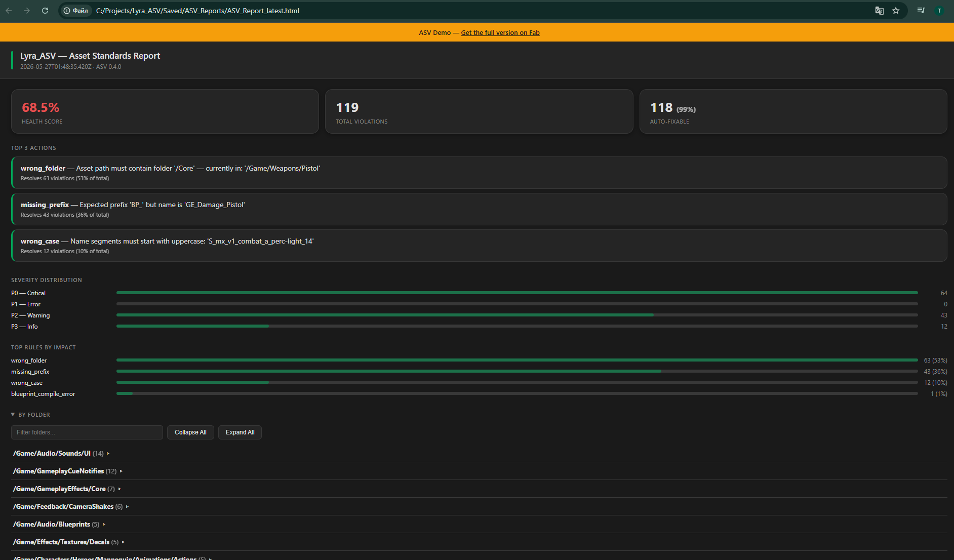954x560 pixels.
Task: Focus the Filter folders input field
Action: point(87,432)
